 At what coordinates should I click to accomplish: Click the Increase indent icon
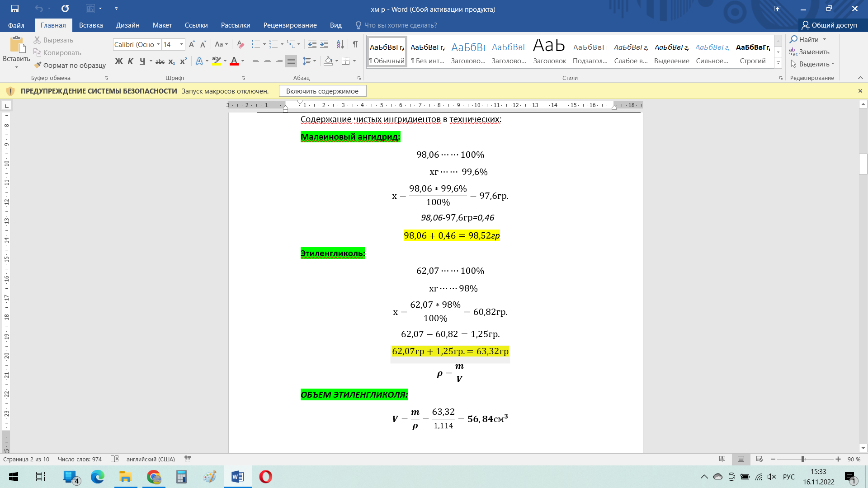324,44
